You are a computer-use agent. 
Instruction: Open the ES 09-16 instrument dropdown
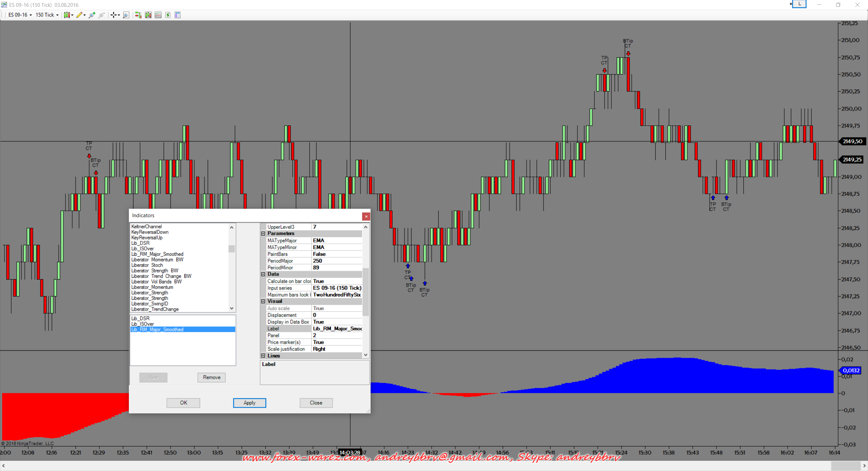tap(20, 15)
